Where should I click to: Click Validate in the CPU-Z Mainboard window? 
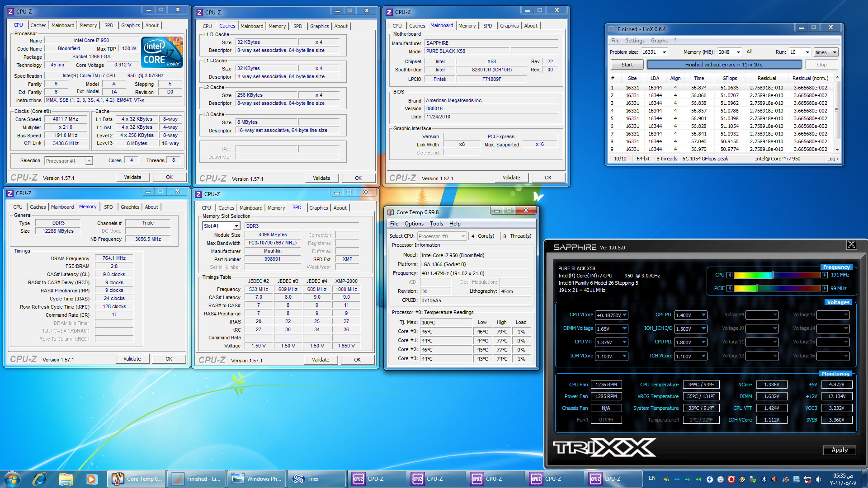tap(511, 178)
